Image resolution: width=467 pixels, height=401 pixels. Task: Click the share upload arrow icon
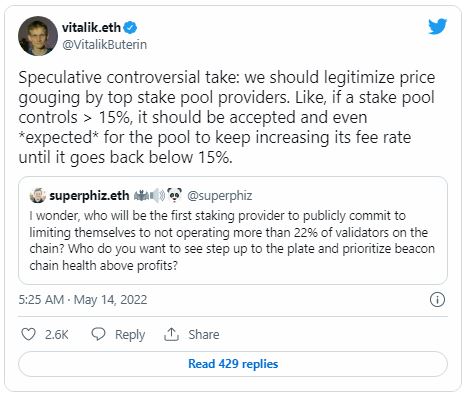[171, 334]
